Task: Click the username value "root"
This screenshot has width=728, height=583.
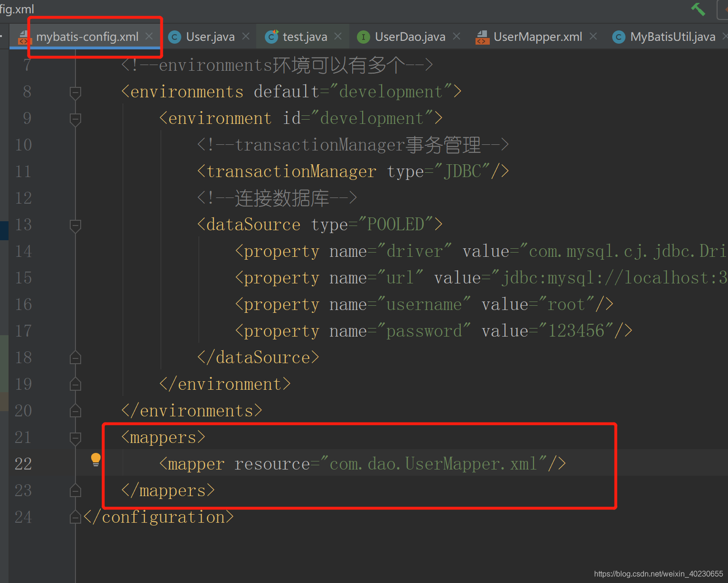Action: (566, 304)
